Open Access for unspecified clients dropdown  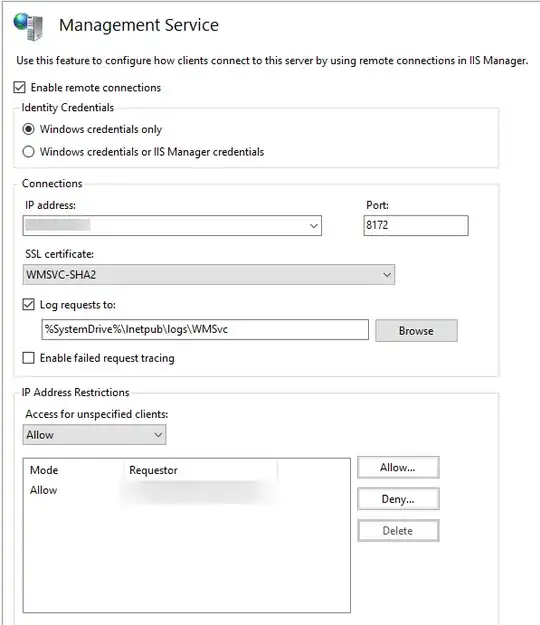point(94,435)
